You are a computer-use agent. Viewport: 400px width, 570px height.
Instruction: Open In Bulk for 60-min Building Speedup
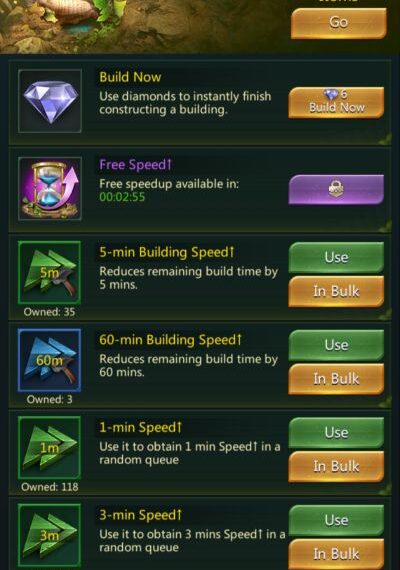tap(336, 379)
